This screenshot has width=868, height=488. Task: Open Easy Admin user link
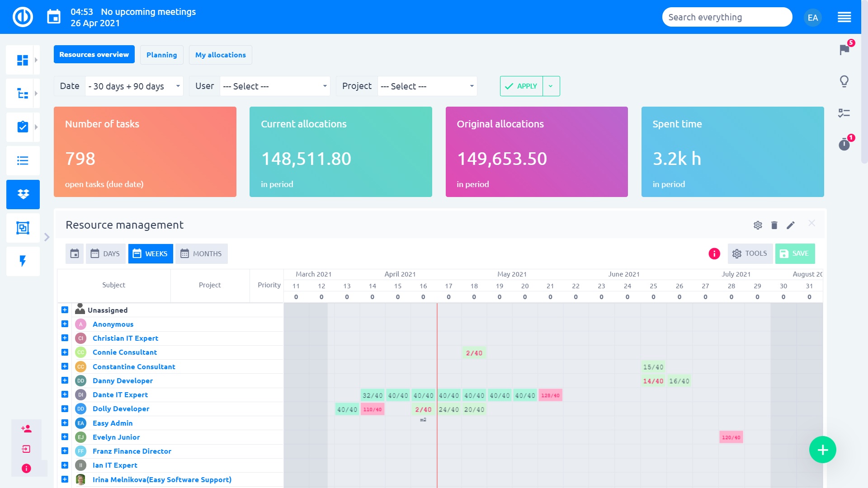coord(113,423)
